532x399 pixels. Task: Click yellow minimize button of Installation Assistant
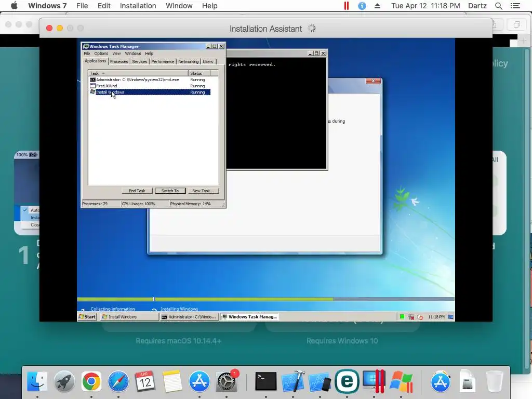point(60,28)
